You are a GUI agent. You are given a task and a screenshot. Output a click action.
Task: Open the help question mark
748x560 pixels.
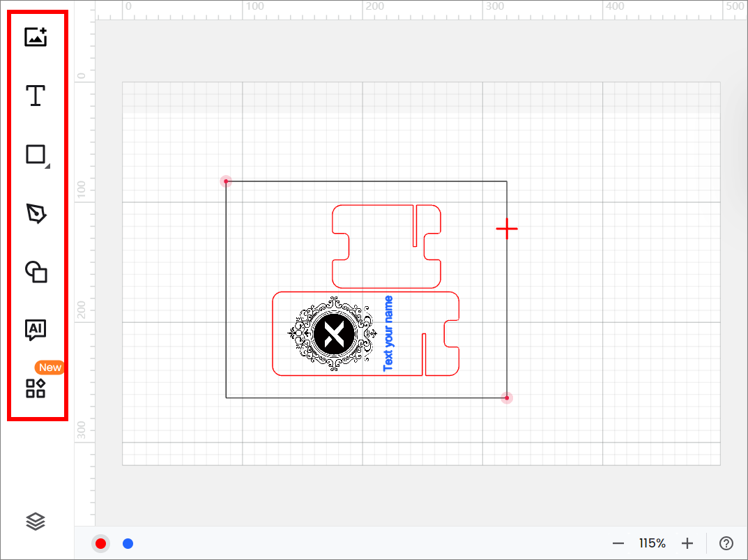click(x=726, y=543)
